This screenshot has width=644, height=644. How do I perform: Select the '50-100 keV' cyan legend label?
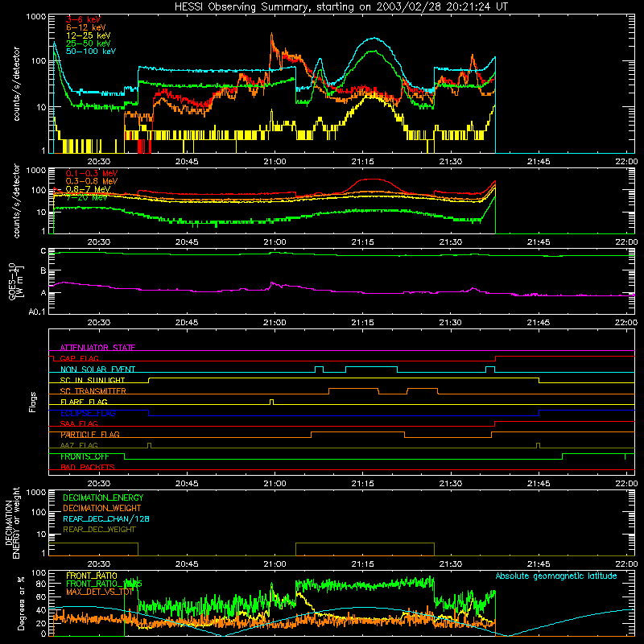click(91, 52)
